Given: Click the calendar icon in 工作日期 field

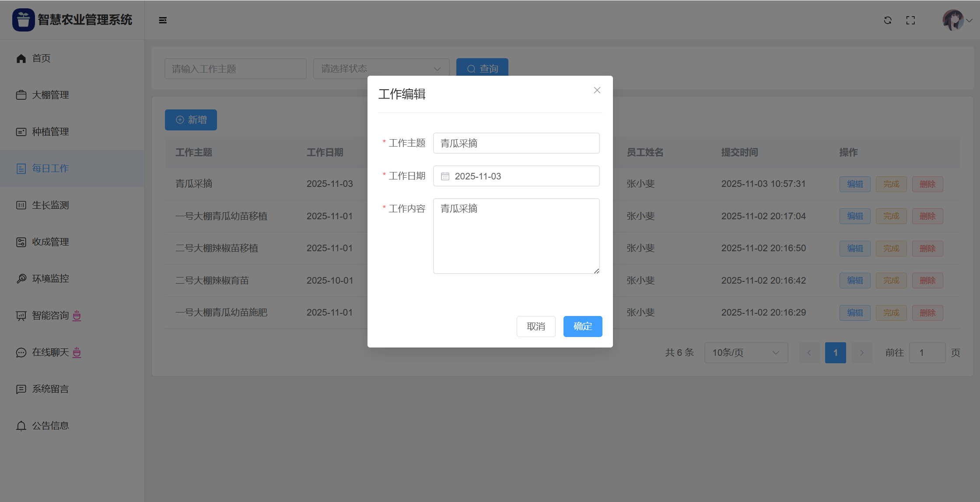Looking at the screenshot, I should click(x=445, y=176).
